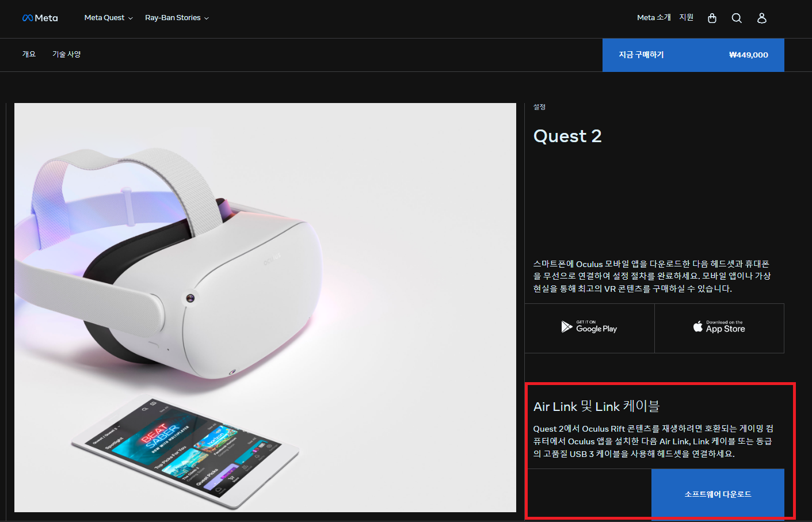Open the Meta logo home link
The width and height of the screenshot is (812, 522).
40,18
